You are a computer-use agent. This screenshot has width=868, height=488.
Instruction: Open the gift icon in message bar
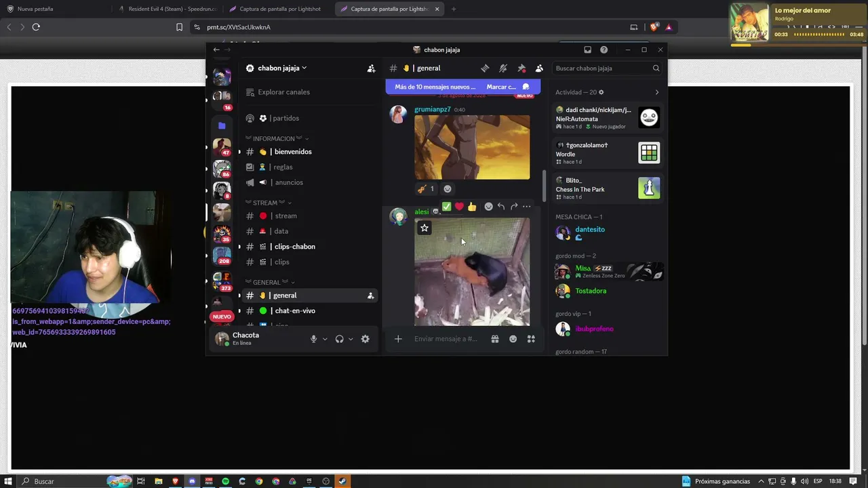coord(495,339)
